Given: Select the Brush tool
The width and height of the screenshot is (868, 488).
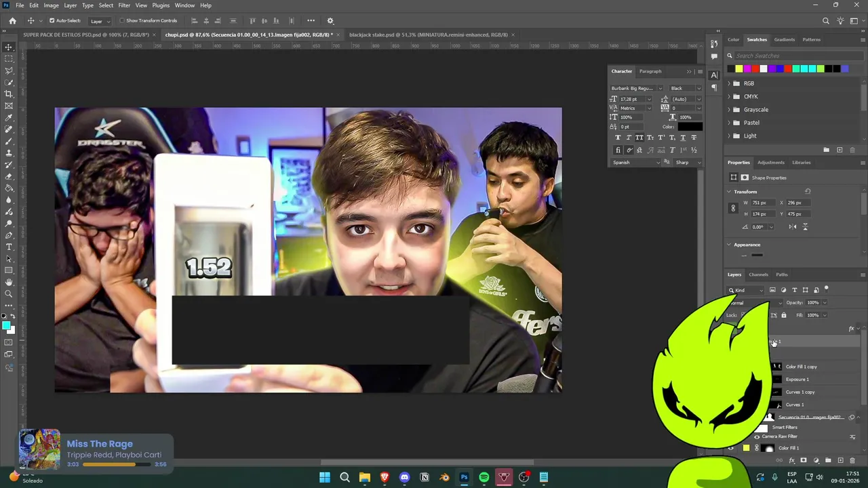Looking at the screenshot, I should point(9,141).
